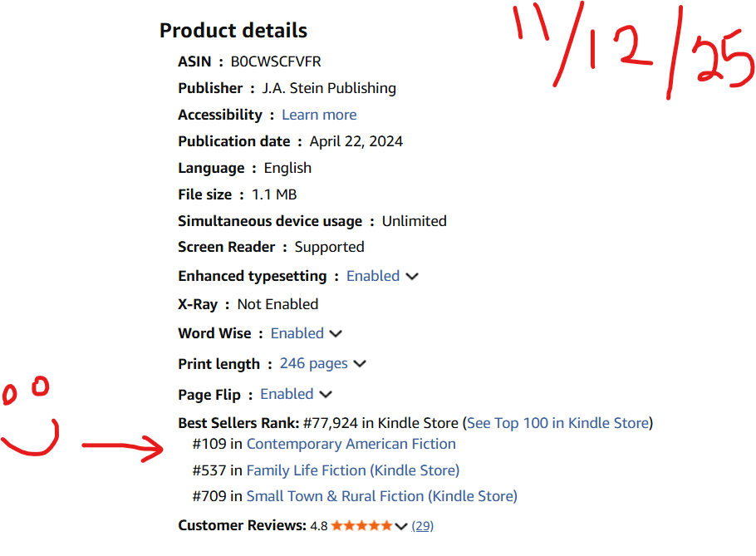756x556 pixels.
Task: Click the Page Flip Enabled link
Action: tap(287, 394)
